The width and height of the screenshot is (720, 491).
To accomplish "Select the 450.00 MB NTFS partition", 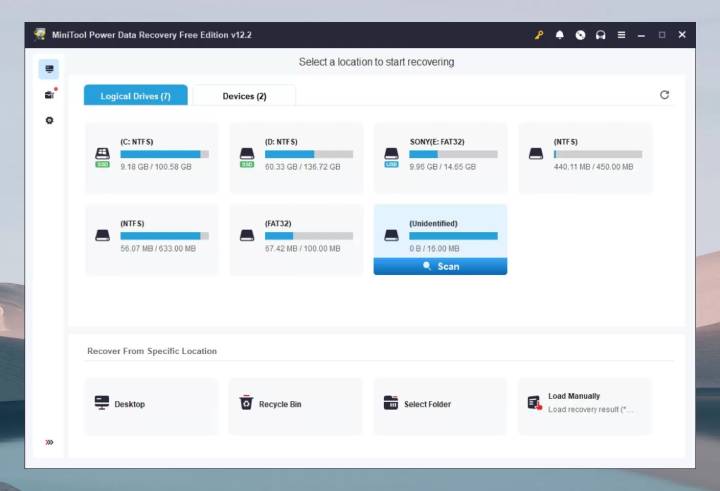I will (x=585, y=157).
